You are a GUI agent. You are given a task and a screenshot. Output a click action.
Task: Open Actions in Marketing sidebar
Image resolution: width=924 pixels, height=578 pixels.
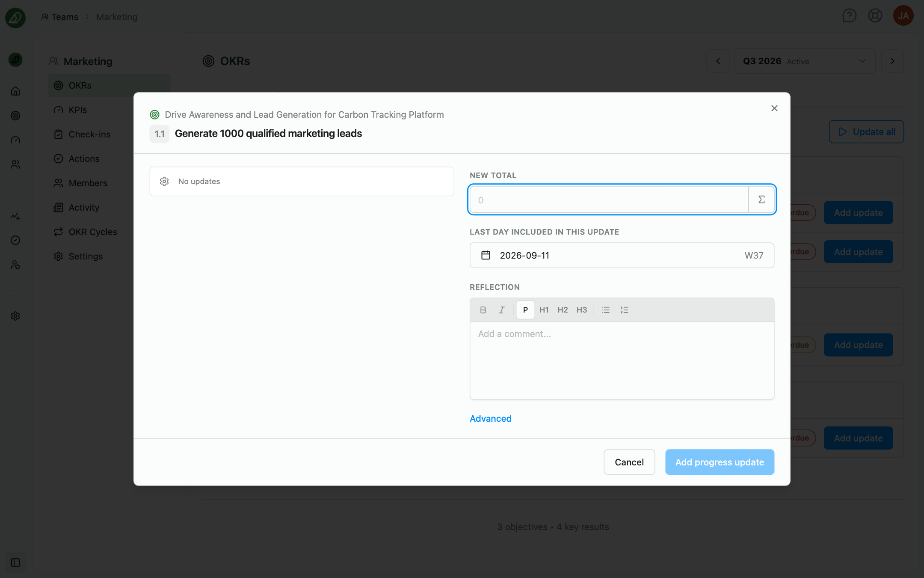[110, 158]
